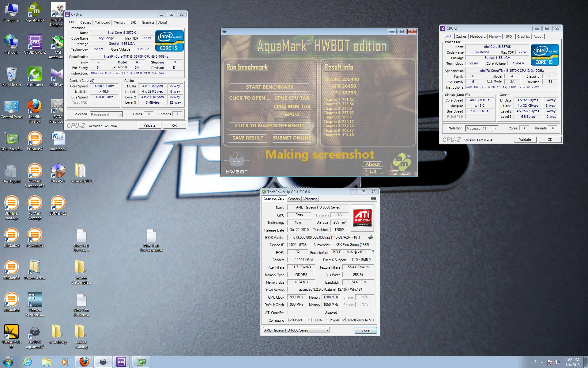
Task: Click the GPU-Z screenshot camera icon
Action: point(373,198)
